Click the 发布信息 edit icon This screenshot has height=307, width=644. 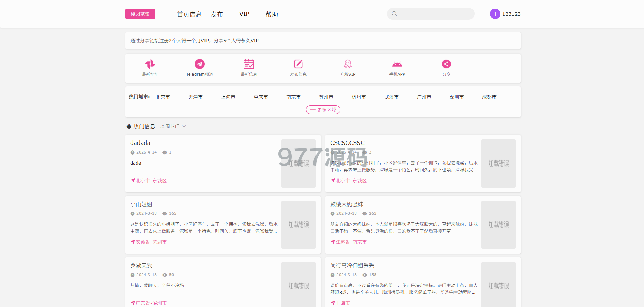pos(298,64)
